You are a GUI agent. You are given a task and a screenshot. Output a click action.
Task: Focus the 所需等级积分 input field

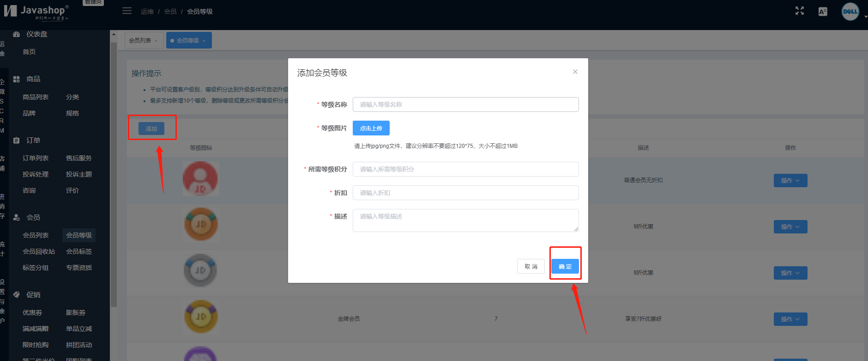[x=465, y=169]
